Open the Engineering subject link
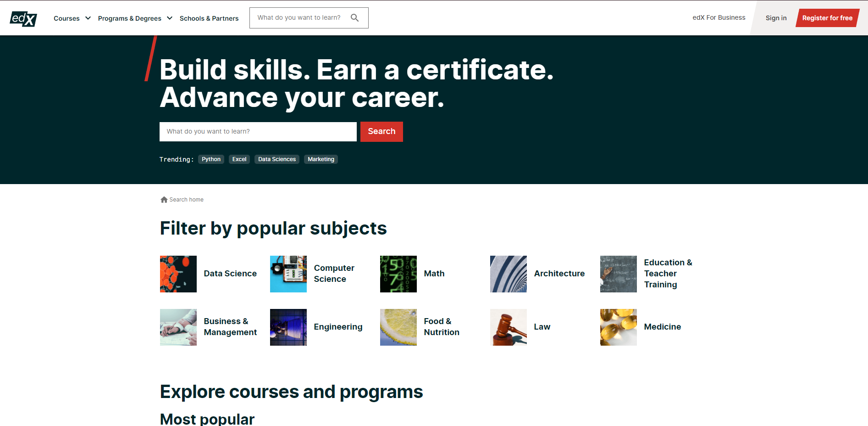The height and width of the screenshot is (426, 868). 338,327
